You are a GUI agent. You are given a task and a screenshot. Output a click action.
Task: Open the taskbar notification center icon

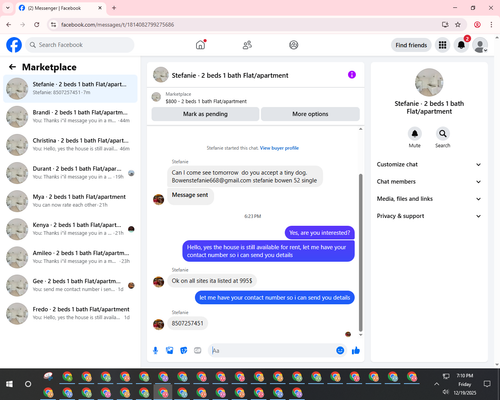click(487, 384)
